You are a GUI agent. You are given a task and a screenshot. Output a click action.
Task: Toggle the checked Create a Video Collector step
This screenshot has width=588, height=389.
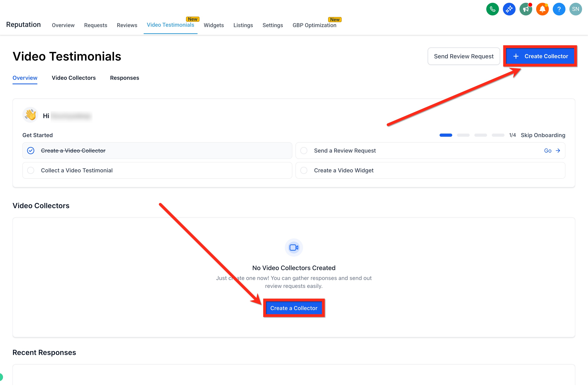pos(31,151)
